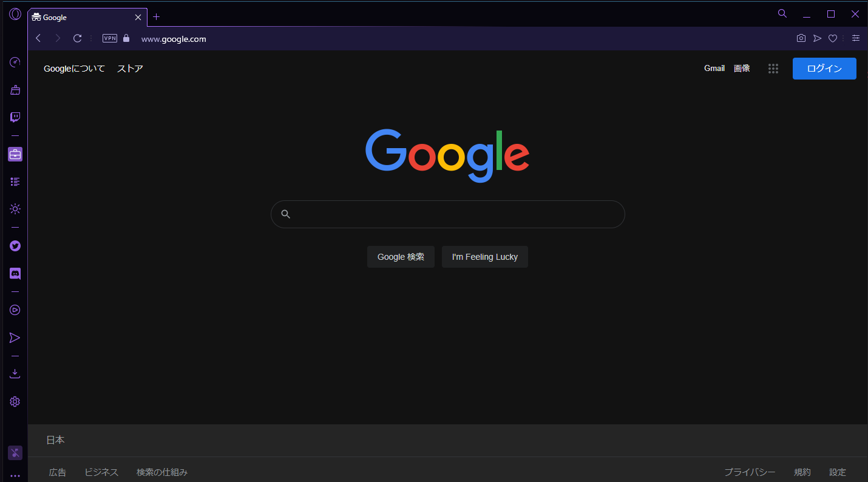Open the ビジネス footer link
The width and height of the screenshot is (868, 482).
tap(101, 472)
